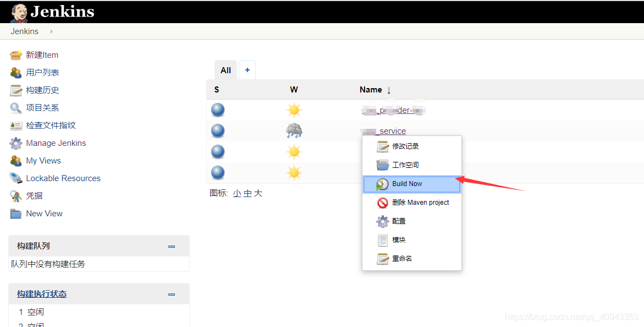
Task: Click the Lockable Resources drive icon
Action: click(x=15, y=178)
